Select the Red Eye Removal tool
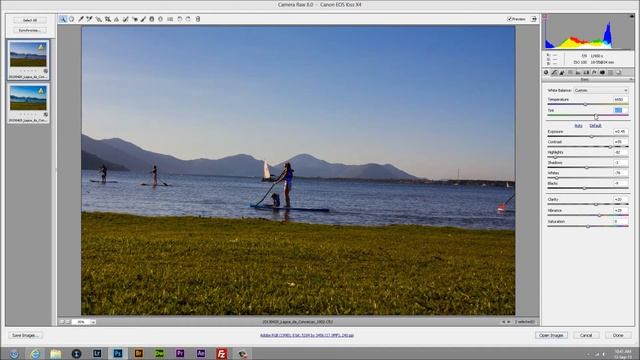Image resolution: width=640 pixels, height=360 pixels. pyautogui.click(x=134, y=19)
